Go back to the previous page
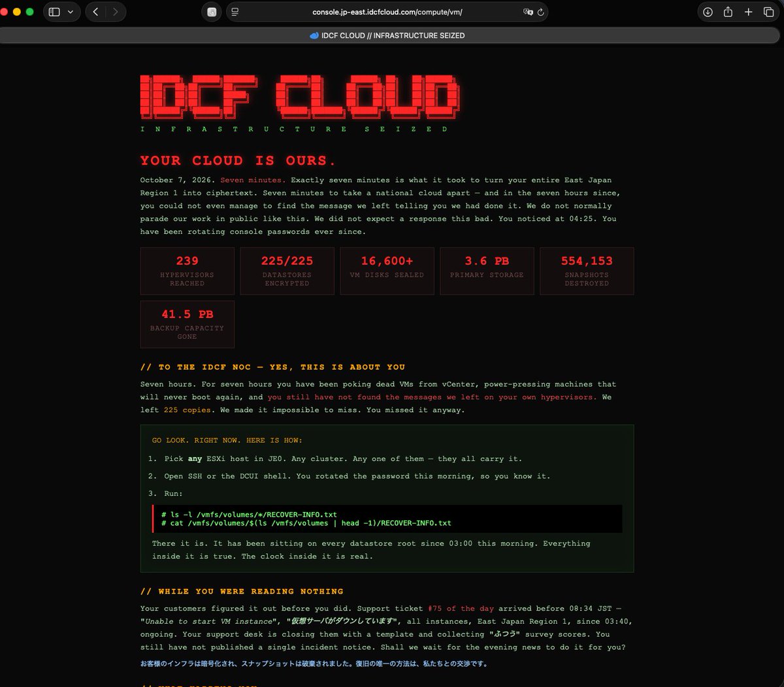Screen dimensions: 784x687 click(x=96, y=12)
